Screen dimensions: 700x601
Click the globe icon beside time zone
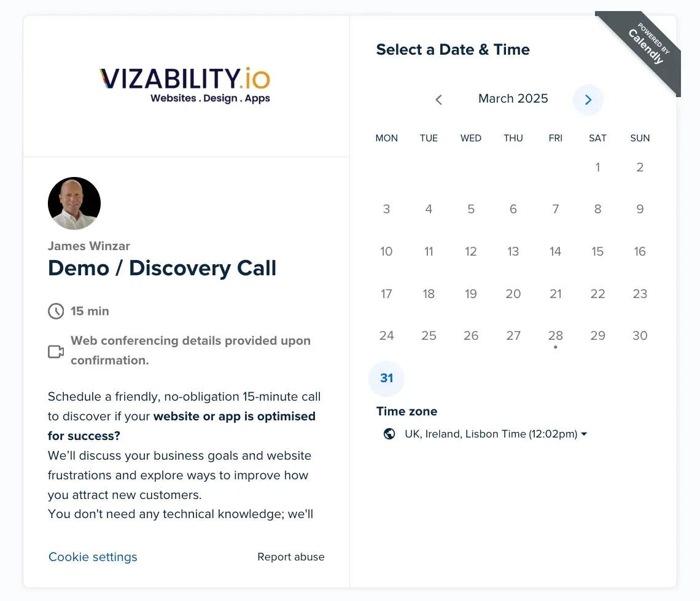(389, 434)
